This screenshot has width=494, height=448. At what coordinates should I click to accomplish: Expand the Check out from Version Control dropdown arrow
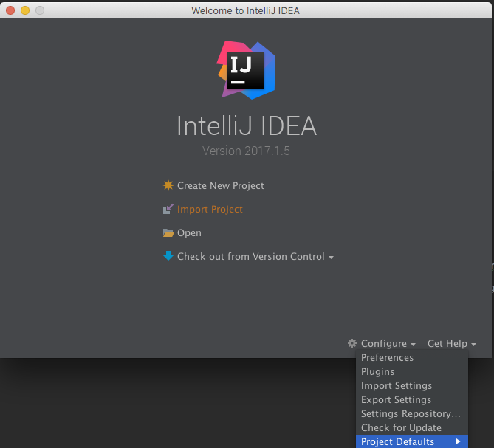331,258
